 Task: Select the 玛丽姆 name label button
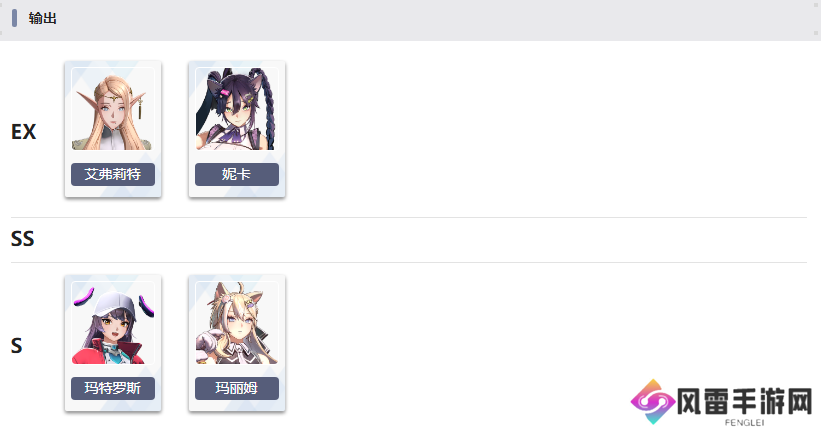tap(237, 389)
